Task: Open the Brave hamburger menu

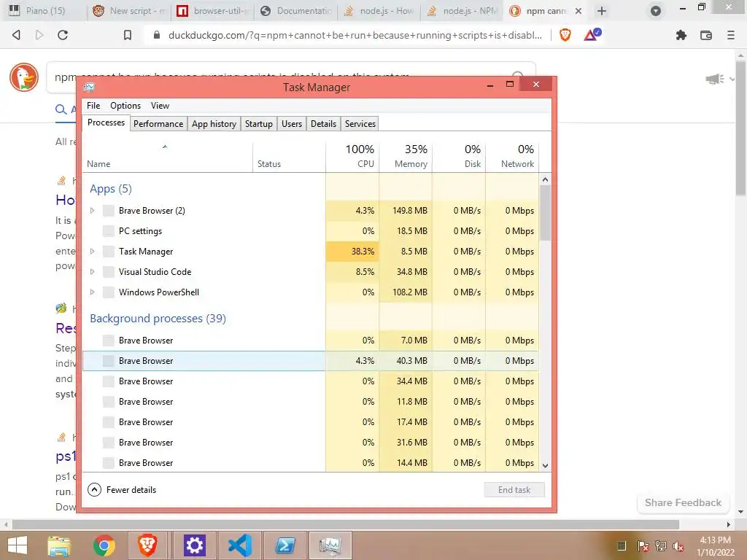Action: 731,35
